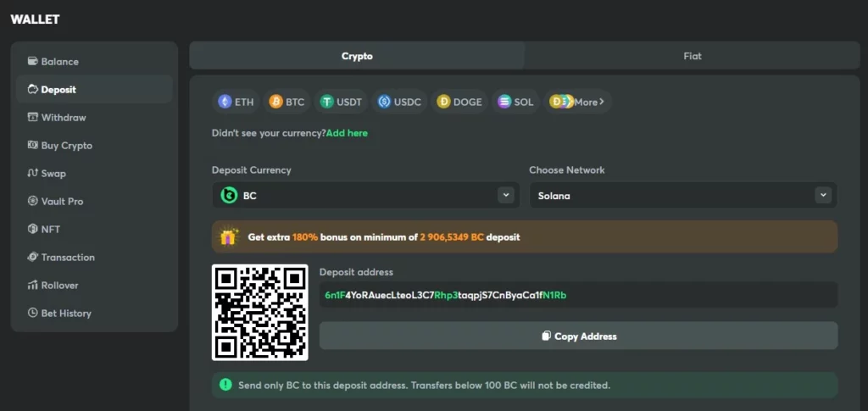The image size is (868, 411).
Task: View Transaction history in sidebar
Action: click(94, 258)
